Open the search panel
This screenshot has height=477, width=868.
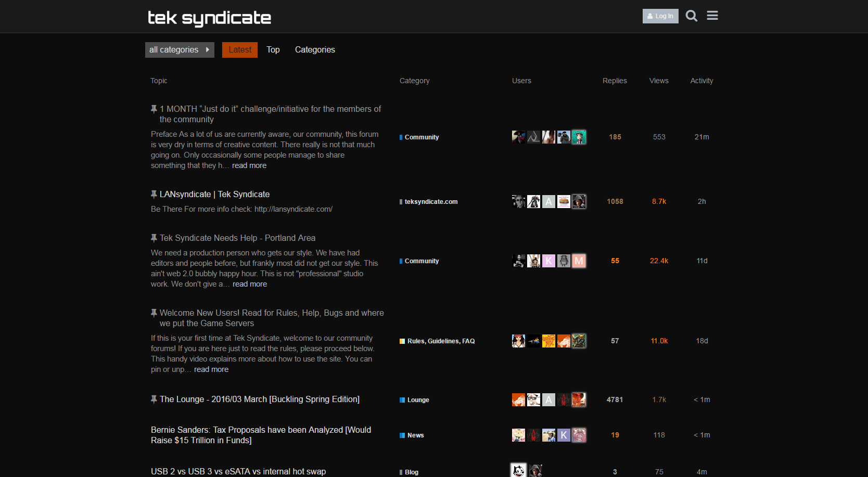(x=692, y=16)
